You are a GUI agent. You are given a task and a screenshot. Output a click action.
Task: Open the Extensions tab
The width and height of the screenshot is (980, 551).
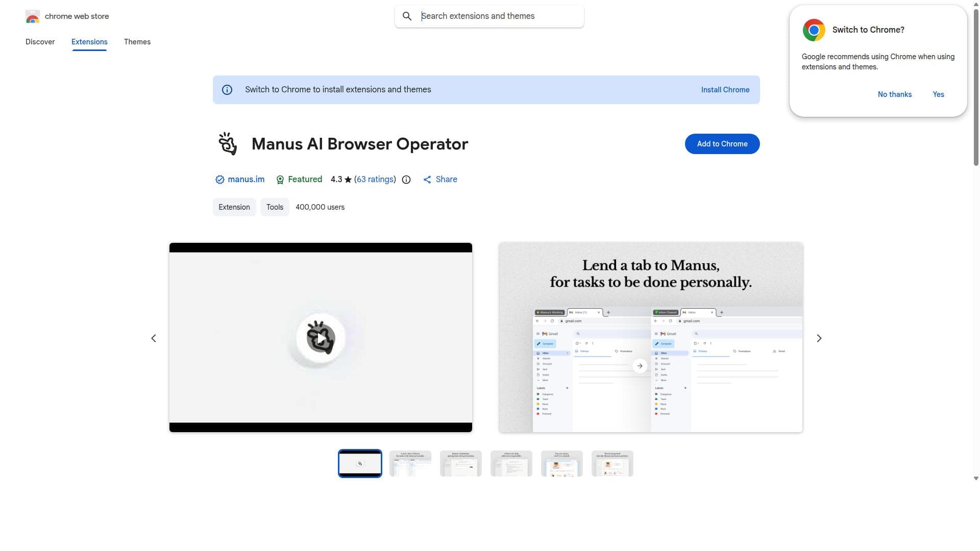point(89,42)
